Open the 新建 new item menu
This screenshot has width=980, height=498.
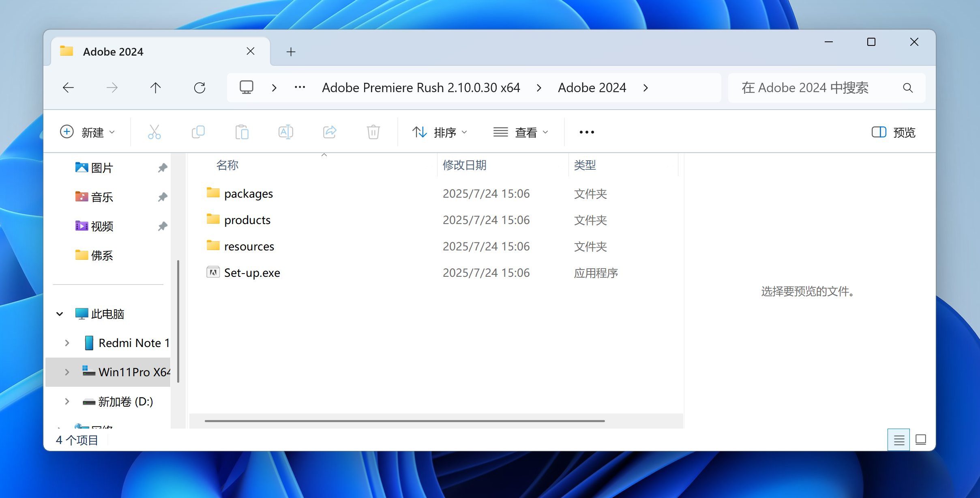(x=88, y=132)
